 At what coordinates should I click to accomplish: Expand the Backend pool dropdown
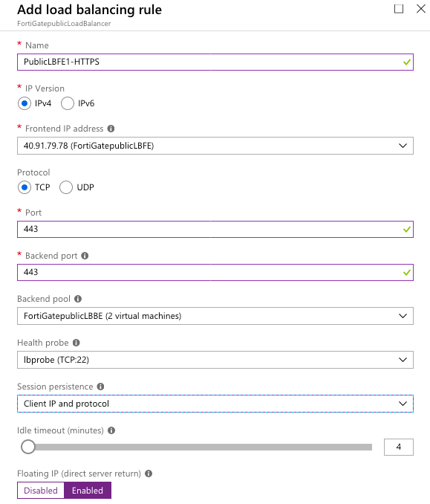coord(215,316)
